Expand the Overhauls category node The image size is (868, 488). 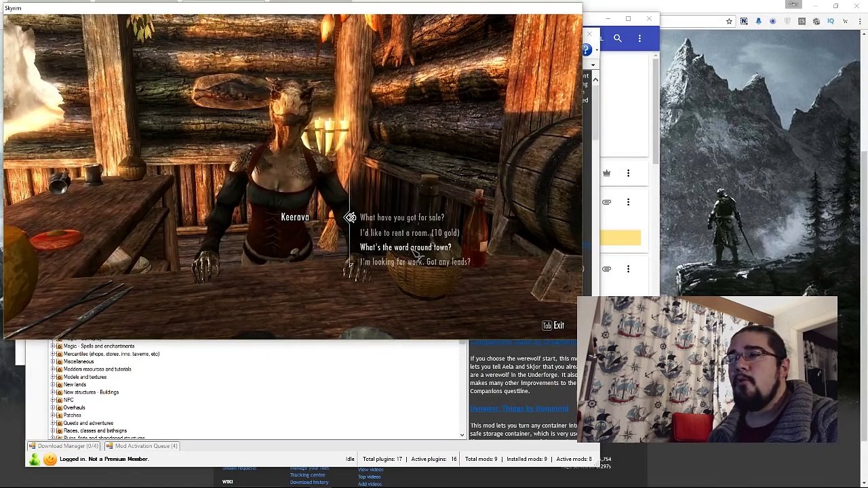53,407
